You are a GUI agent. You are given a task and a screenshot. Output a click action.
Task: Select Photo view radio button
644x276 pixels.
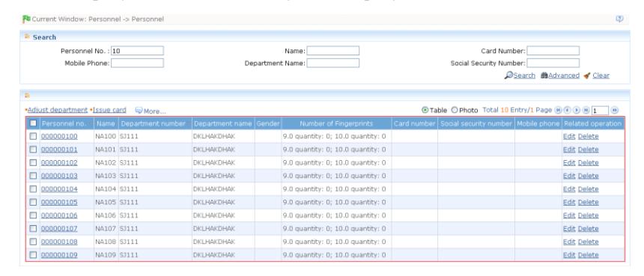(455, 110)
